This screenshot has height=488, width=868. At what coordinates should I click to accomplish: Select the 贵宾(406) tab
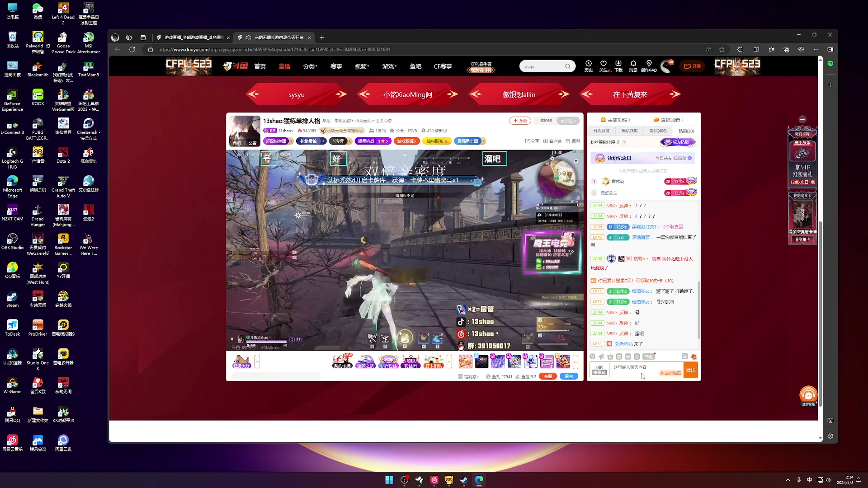click(x=658, y=131)
